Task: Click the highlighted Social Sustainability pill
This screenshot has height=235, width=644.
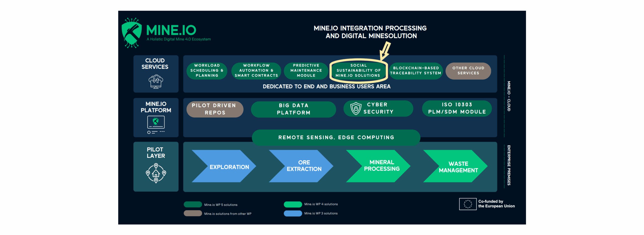Action: (358, 71)
